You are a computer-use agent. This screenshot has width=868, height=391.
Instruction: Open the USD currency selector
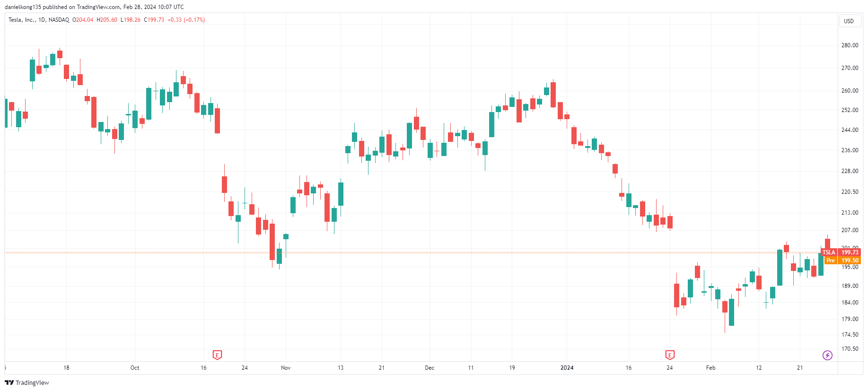pyautogui.click(x=849, y=21)
